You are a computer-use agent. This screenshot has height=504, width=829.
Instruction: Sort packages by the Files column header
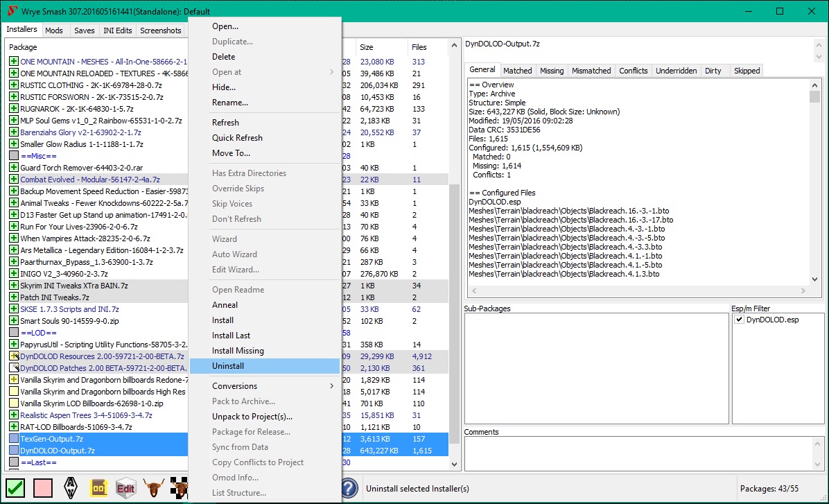(x=428, y=47)
